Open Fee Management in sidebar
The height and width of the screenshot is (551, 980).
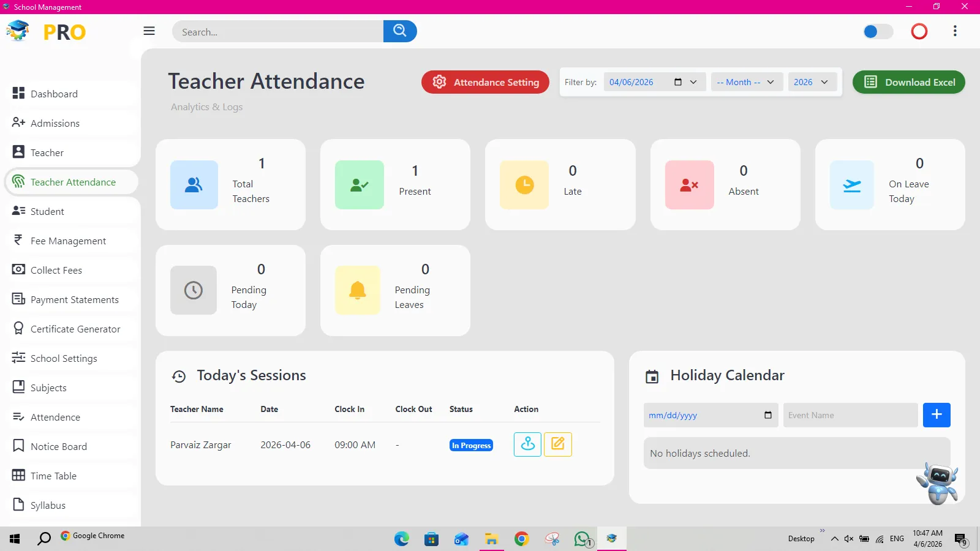click(72, 241)
